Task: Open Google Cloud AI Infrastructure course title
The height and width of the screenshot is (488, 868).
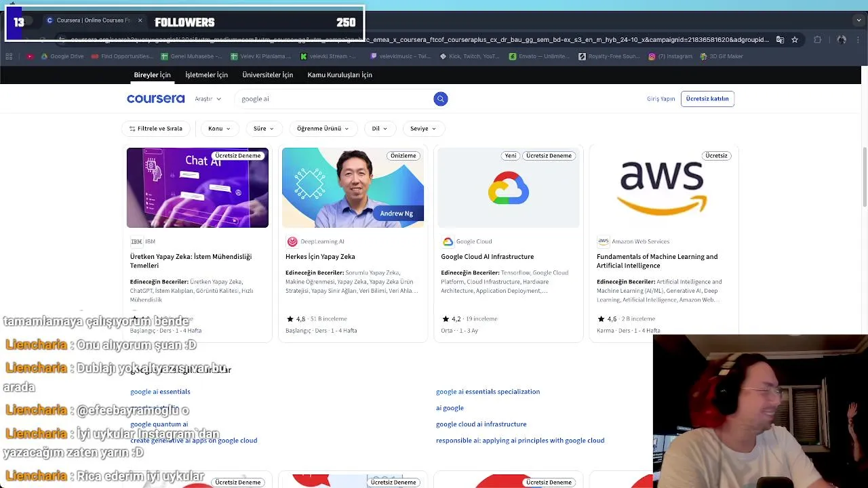Action: pyautogui.click(x=487, y=257)
